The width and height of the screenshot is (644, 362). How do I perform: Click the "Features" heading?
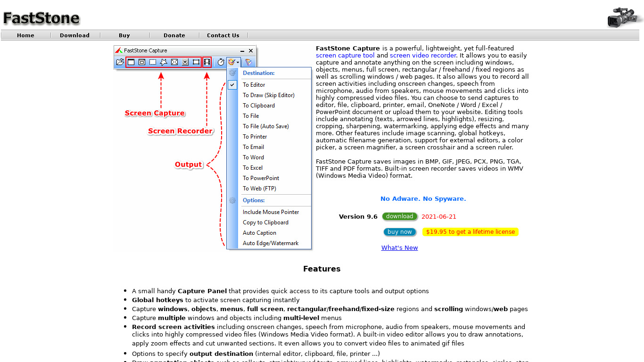(322, 269)
